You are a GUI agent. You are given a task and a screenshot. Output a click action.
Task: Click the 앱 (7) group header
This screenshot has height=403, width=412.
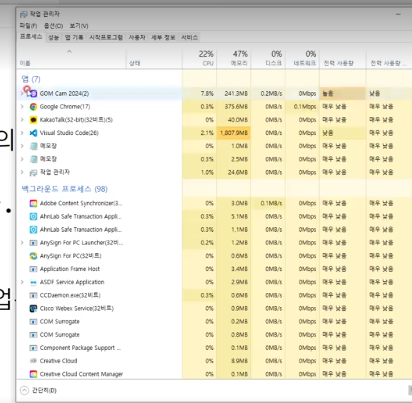point(31,79)
